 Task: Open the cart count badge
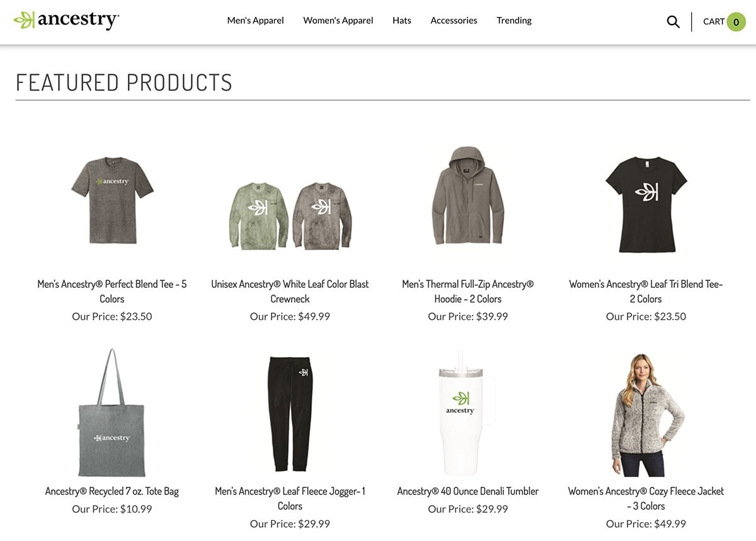point(736,22)
